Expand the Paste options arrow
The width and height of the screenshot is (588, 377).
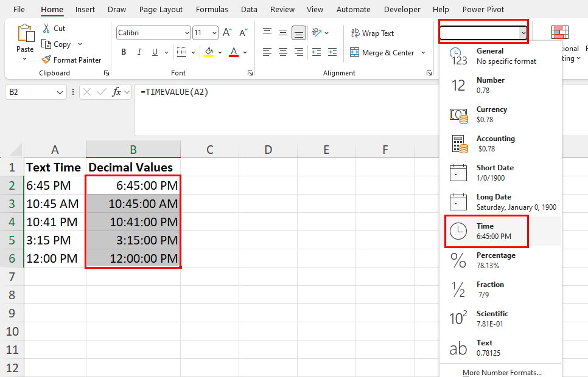coord(25,59)
